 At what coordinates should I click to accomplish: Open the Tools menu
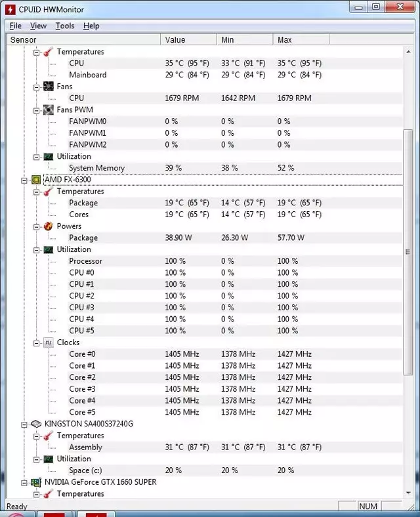tap(64, 26)
